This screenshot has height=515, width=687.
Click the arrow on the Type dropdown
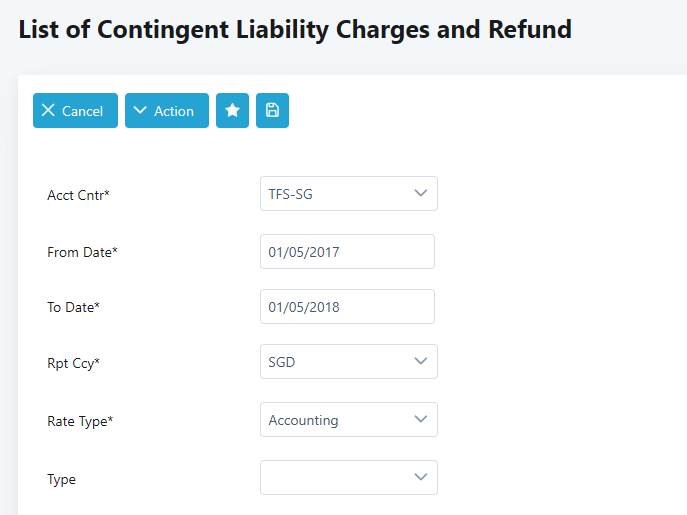tap(421, 477)
